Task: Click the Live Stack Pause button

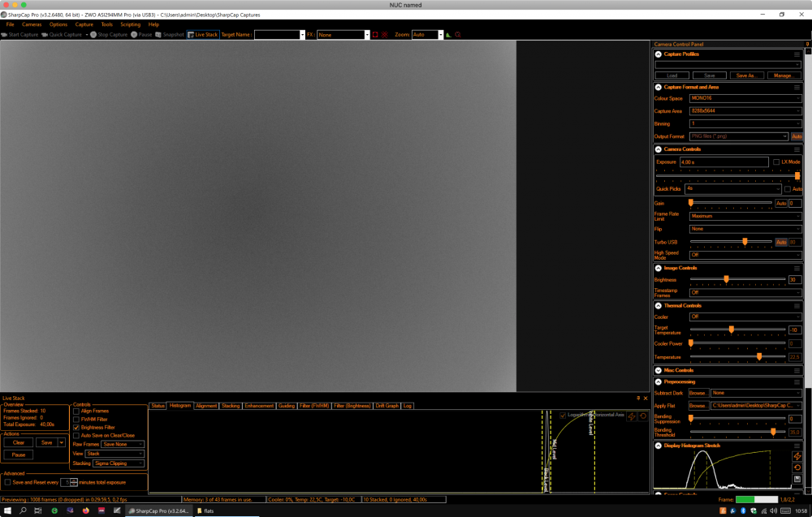Action: coord(19,455)
